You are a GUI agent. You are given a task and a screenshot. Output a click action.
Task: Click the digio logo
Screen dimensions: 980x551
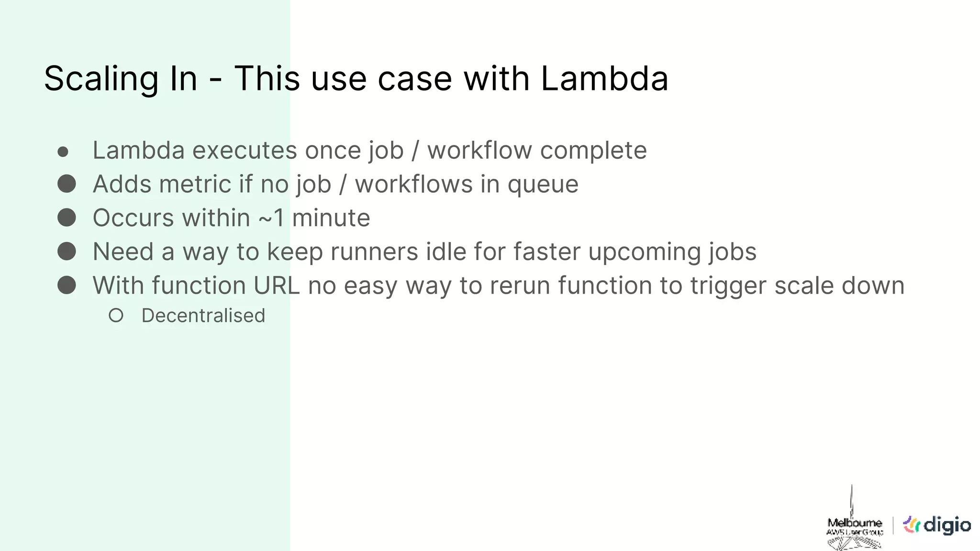click(936, 525)
